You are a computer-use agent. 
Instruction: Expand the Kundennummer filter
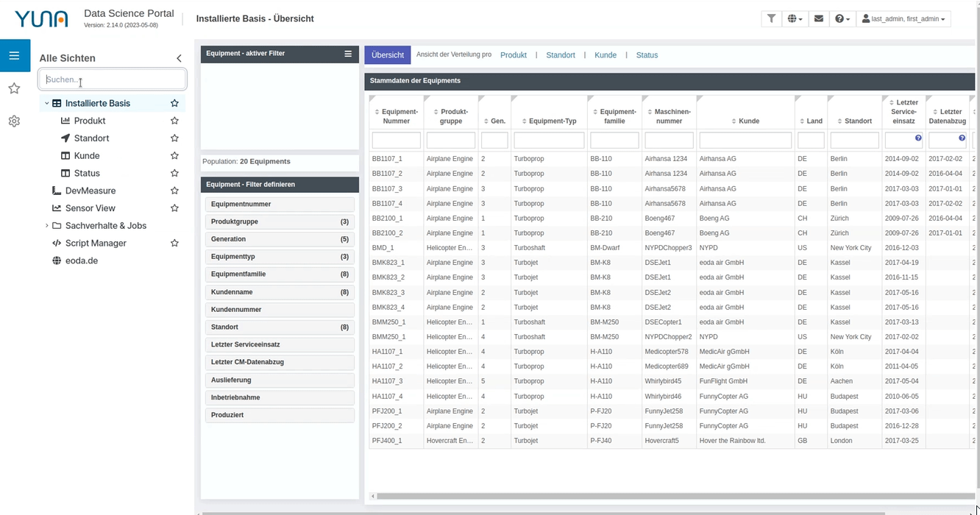tap(280, 310)
